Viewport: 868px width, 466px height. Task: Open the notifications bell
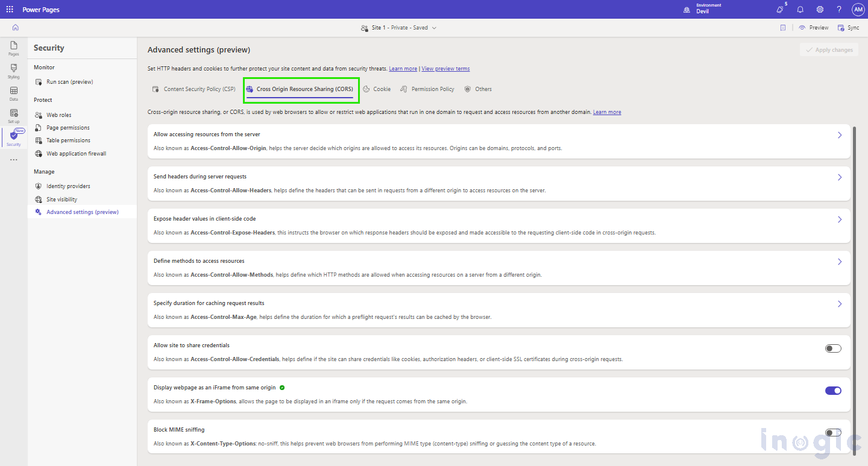[x=800, y=10]
